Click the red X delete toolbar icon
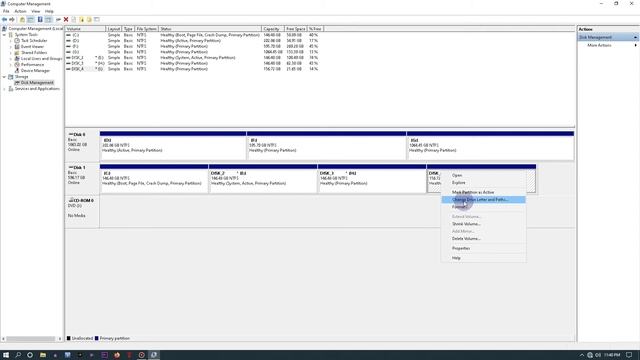 tap(66, 20)
